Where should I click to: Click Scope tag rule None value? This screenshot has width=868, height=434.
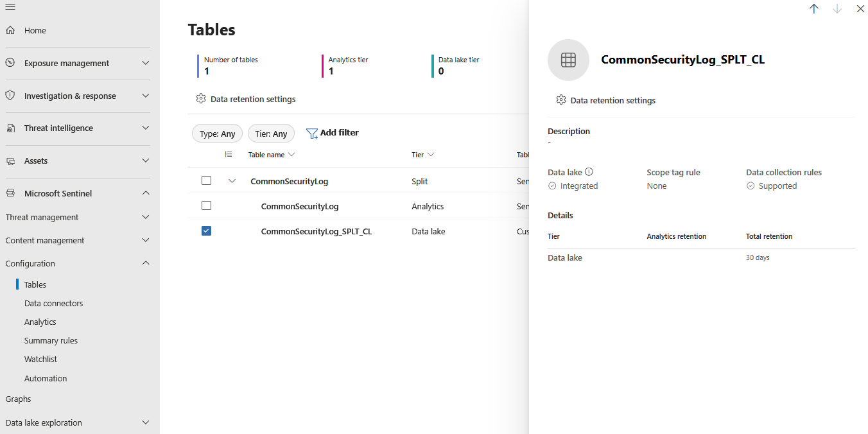657,186
